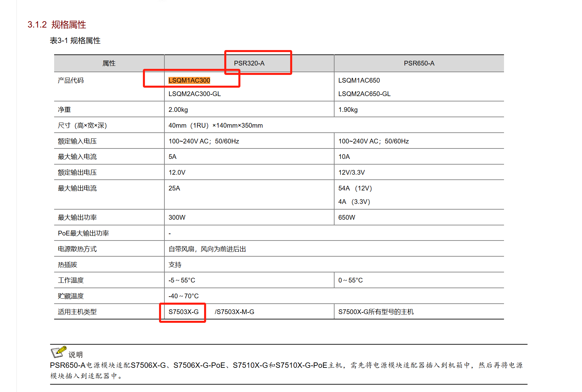Click the text S7500X-G所有型号的主机
The image size is (582, 392).
[x=376, y=312]
